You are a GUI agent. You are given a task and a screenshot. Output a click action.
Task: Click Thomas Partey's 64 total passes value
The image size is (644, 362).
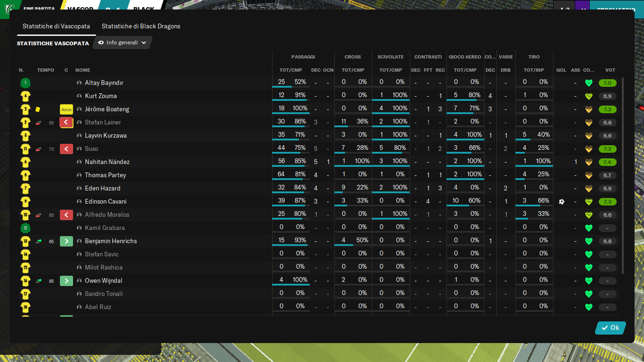pyautogui.click(x=281, y=174)
